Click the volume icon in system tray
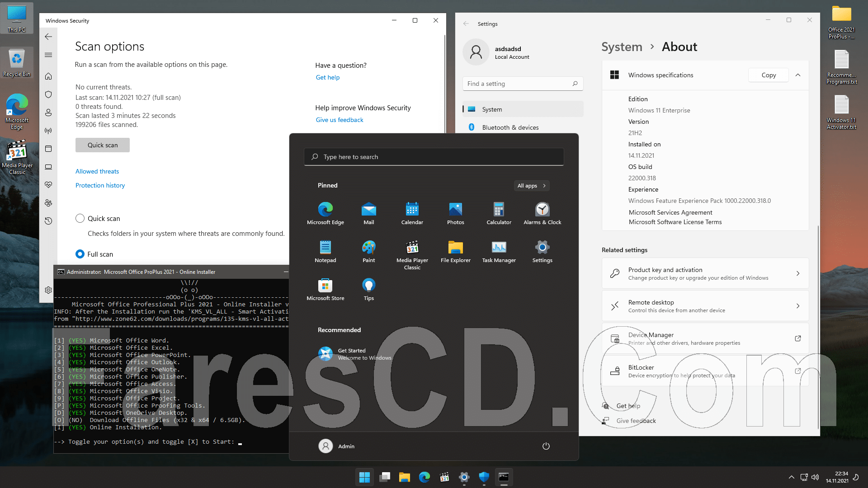The width and height of the screenshot is (868, 488). [x=815, y=477]
